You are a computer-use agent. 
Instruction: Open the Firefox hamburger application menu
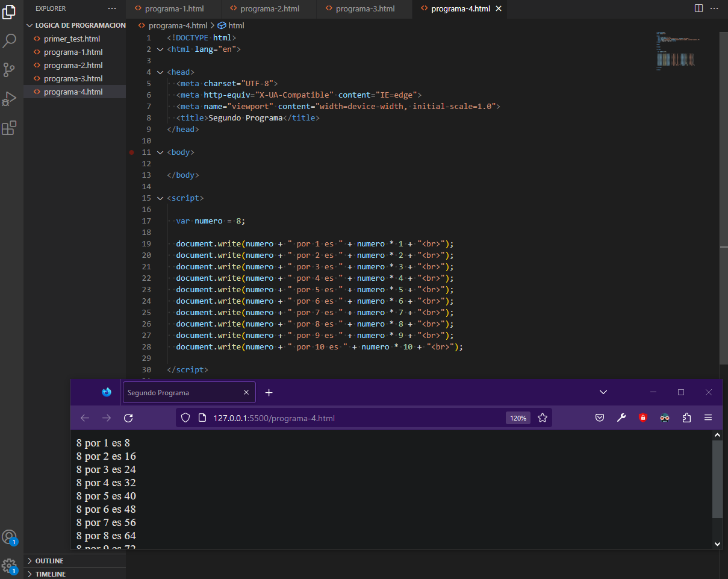pos(708,418)
